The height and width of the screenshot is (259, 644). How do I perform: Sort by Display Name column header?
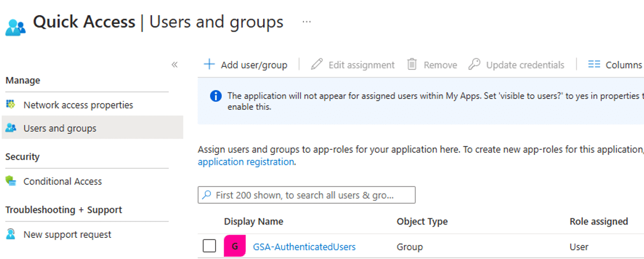pos(254,221)
